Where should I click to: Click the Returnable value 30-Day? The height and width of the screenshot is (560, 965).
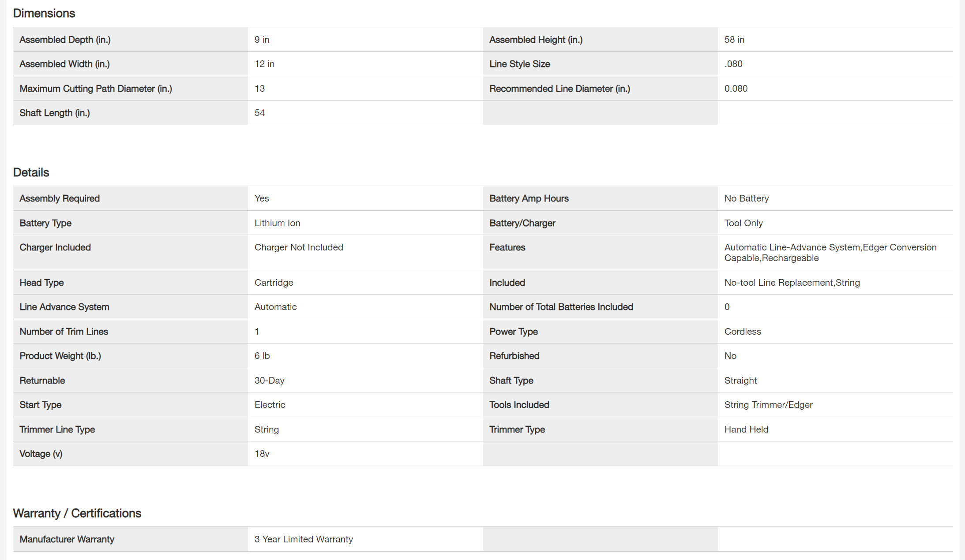pyautogui.click(x=269, y=381)
